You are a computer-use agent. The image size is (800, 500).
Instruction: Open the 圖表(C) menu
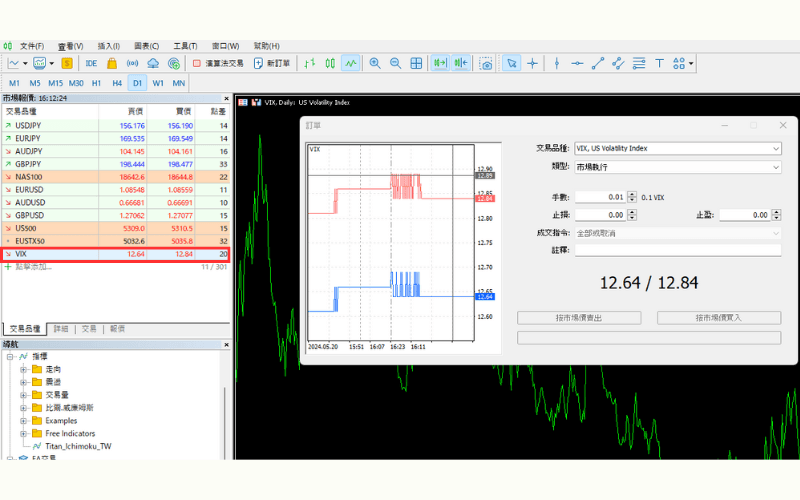click(146, 46)
